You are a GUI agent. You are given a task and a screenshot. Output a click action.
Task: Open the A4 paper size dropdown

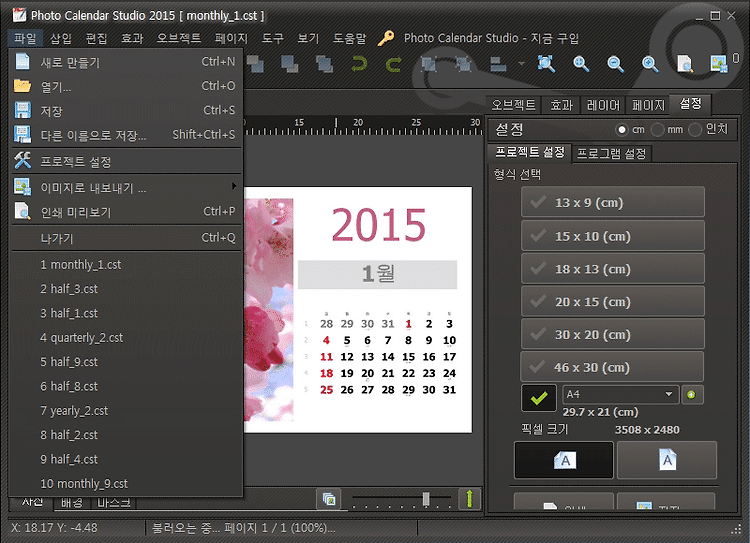[620, 394]
